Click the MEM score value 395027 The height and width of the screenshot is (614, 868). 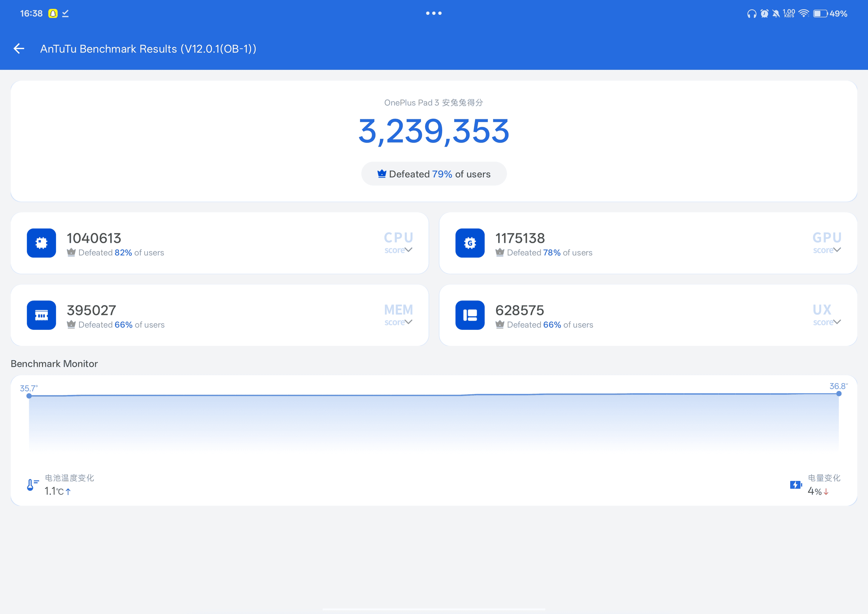(x=91, y=310)
